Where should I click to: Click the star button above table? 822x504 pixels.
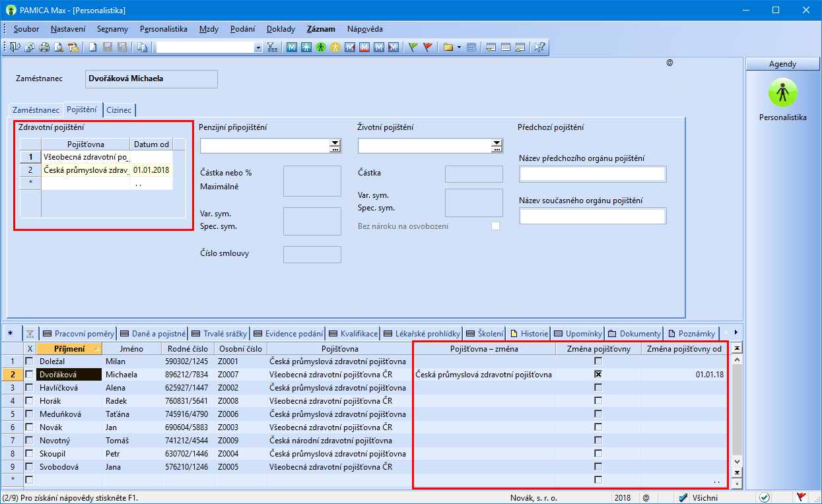coord(10,333)
